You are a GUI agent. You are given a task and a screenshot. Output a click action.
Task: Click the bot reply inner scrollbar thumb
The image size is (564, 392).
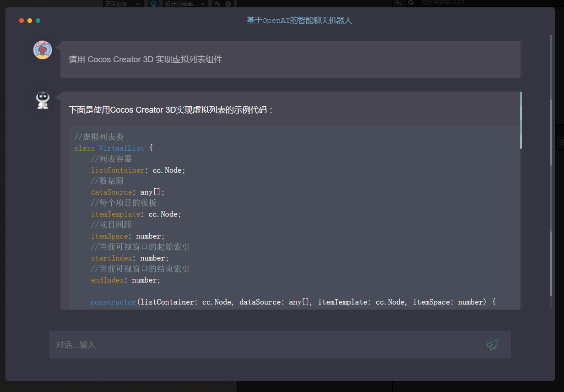[x=521, y=120]
